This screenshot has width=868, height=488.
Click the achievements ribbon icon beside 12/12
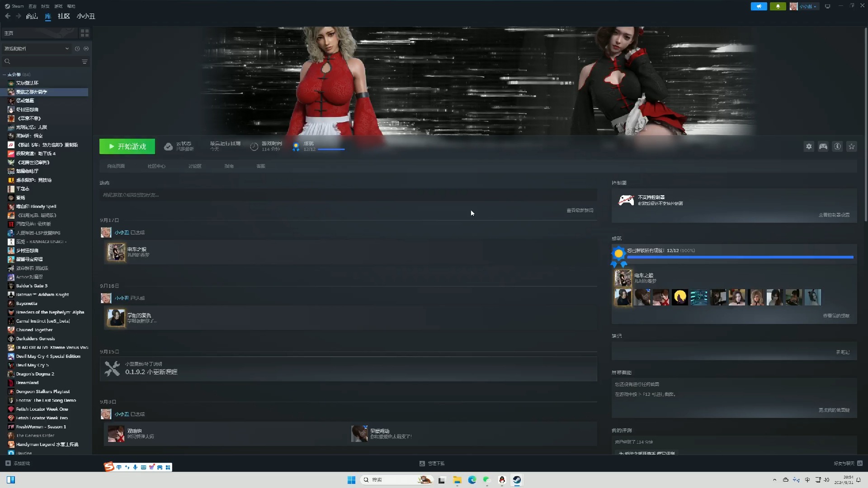point(296,146)
